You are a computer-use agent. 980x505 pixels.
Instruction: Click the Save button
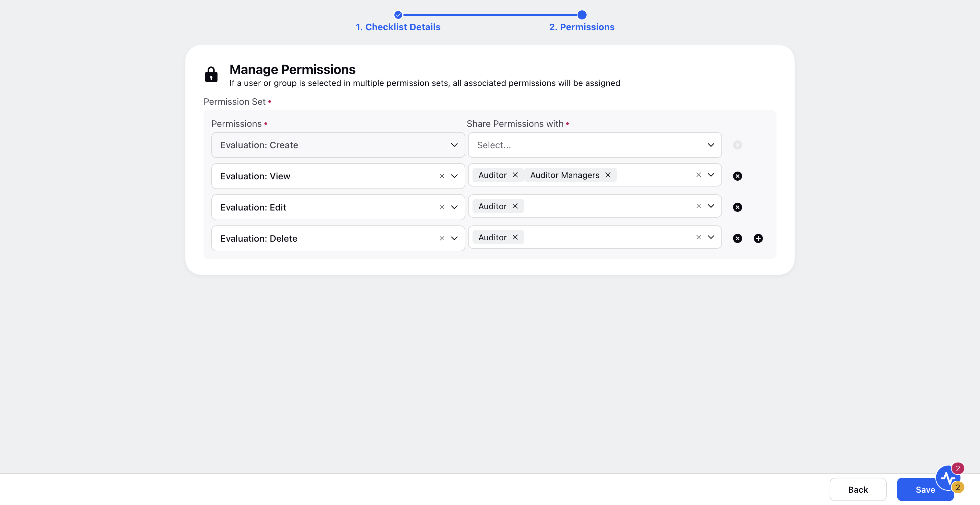coord(925,490)
